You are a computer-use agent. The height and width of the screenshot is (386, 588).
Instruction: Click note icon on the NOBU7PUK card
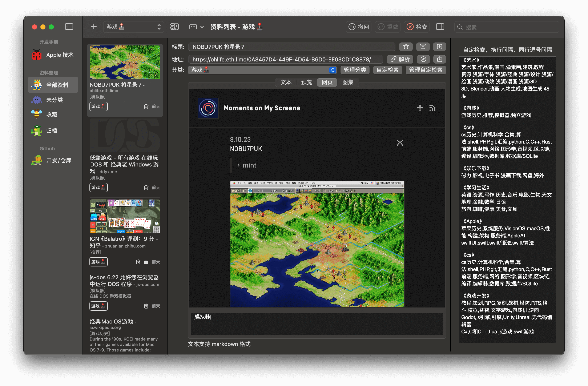pyautogui.click(x=146, y=106)
